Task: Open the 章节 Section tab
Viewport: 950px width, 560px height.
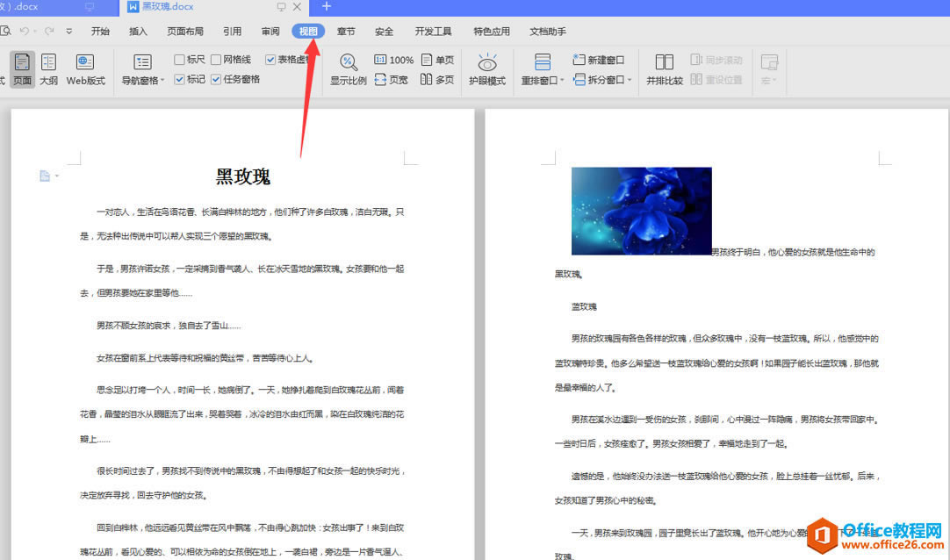Action: (x=345, y=32)
